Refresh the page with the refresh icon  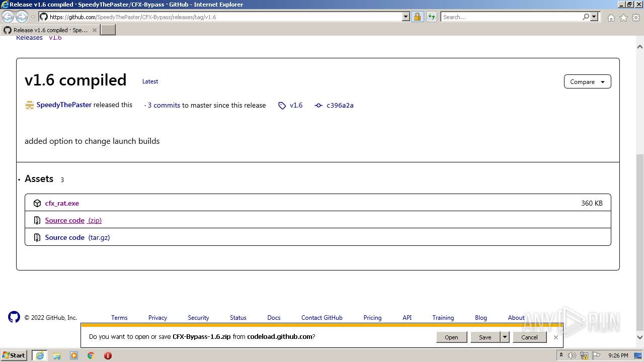coord(432,17)
